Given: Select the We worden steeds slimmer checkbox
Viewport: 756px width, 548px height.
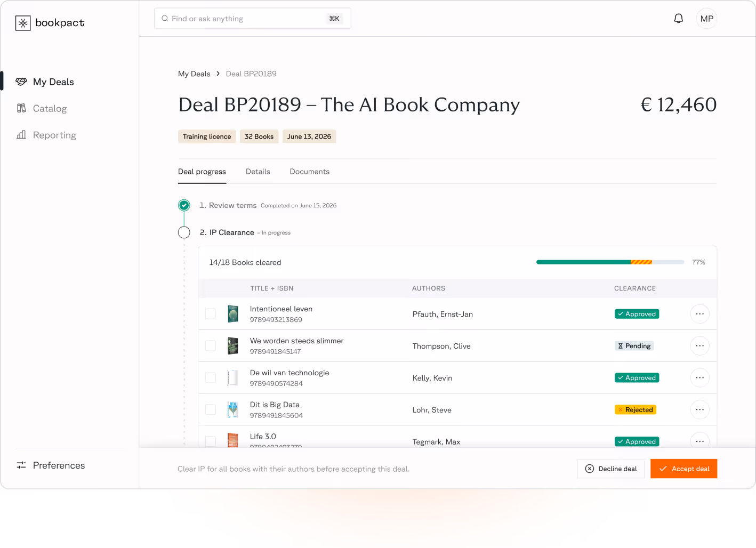Looking at the screenshot, I should [211, 346].
